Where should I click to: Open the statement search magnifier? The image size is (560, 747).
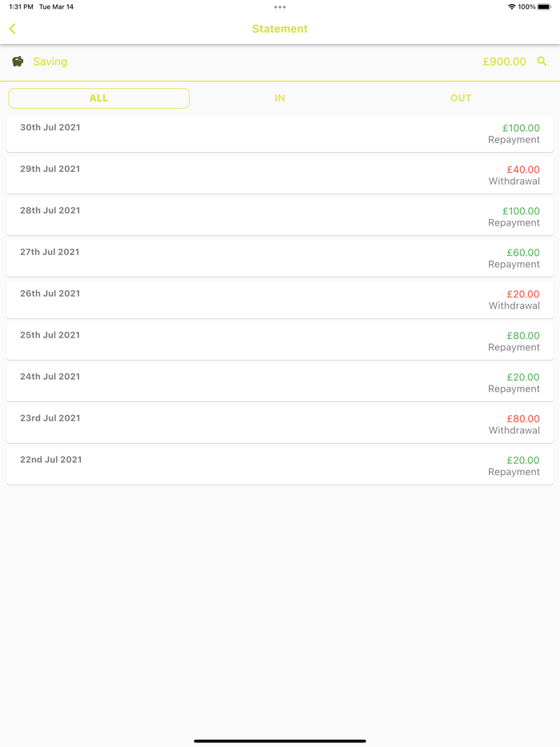542,62
